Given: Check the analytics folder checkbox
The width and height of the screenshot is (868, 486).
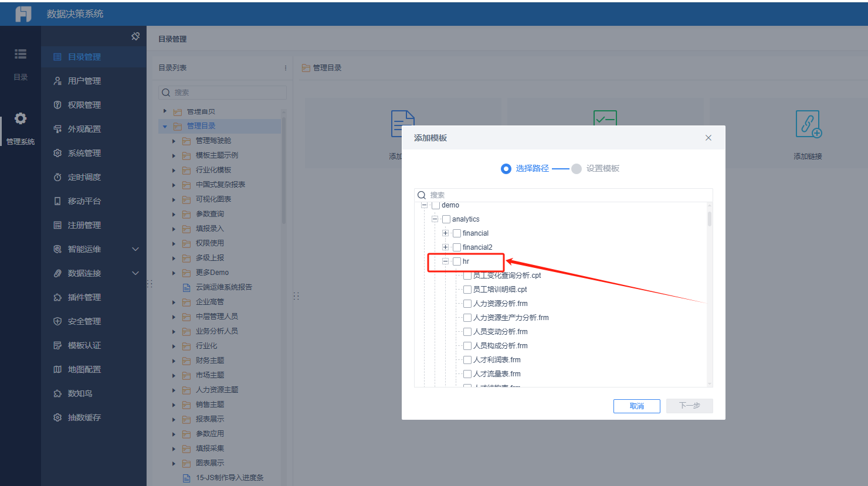Looking at the screenshot, I should point(446,219).
